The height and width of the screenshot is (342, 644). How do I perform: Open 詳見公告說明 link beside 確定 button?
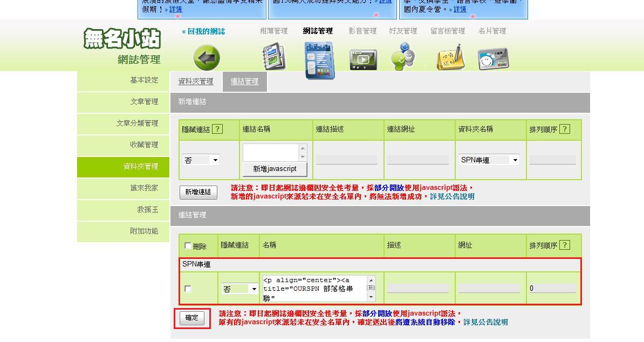485,322
